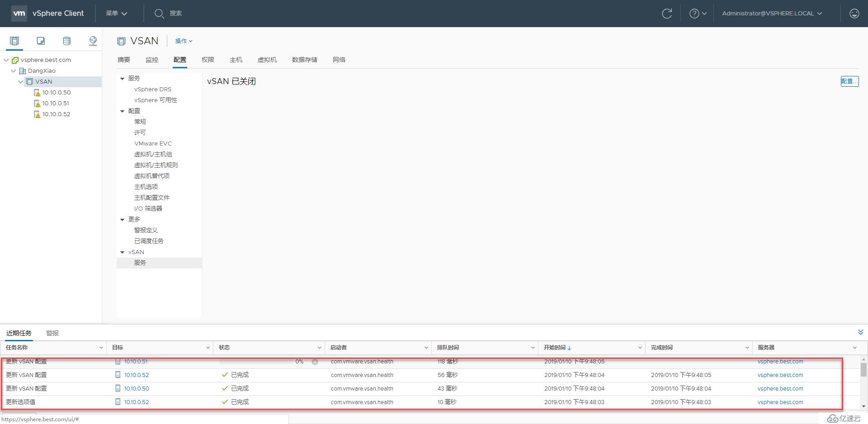The height and width of the screenshot is (424, 868).
Task: Switch to the 监控 tab
Action: [152, 60]
